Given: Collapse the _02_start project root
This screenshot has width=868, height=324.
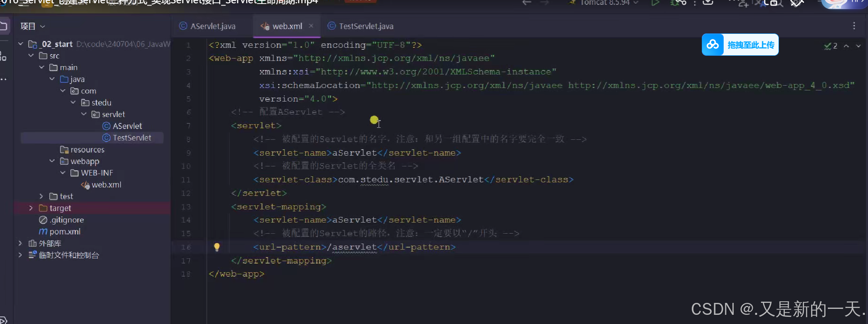Looking at the screenshot, I should (x=21, y=44).
